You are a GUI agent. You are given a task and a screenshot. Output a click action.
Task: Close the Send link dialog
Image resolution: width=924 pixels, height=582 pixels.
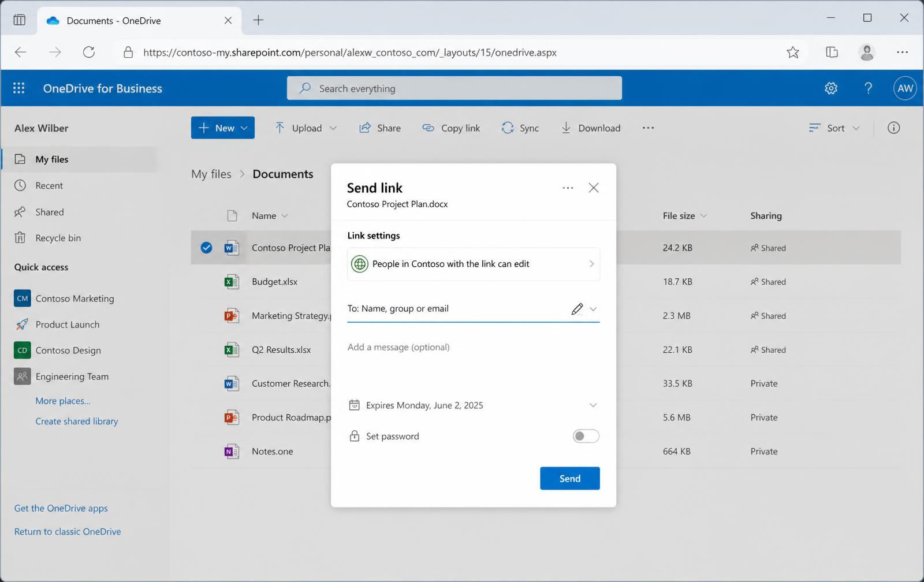tap(593, 188)
